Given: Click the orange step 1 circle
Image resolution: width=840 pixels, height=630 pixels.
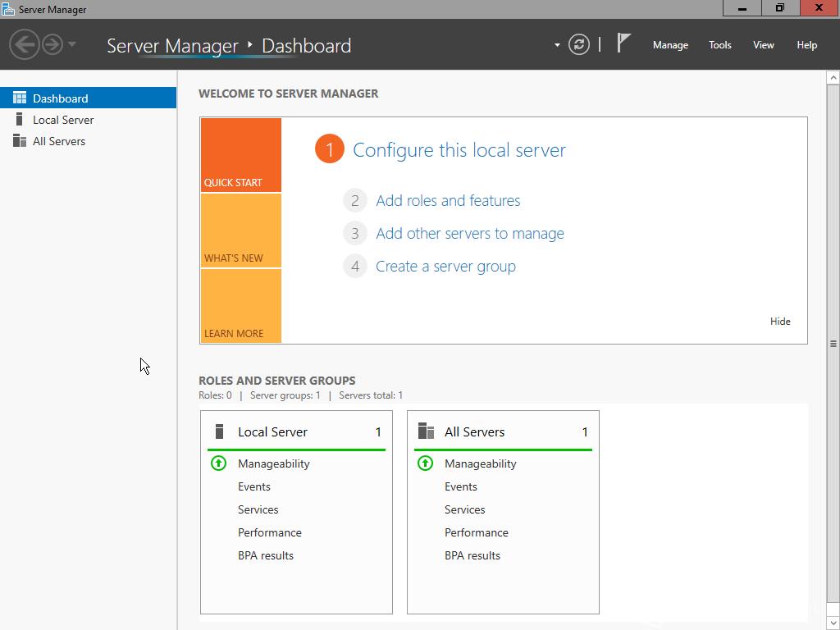Looking at the screenshot, I should (x=330, y=149).
